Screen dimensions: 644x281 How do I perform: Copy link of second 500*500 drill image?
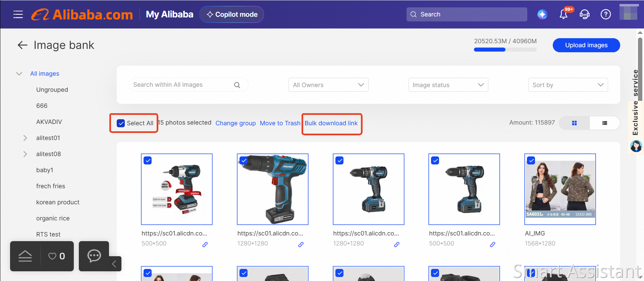493,244
